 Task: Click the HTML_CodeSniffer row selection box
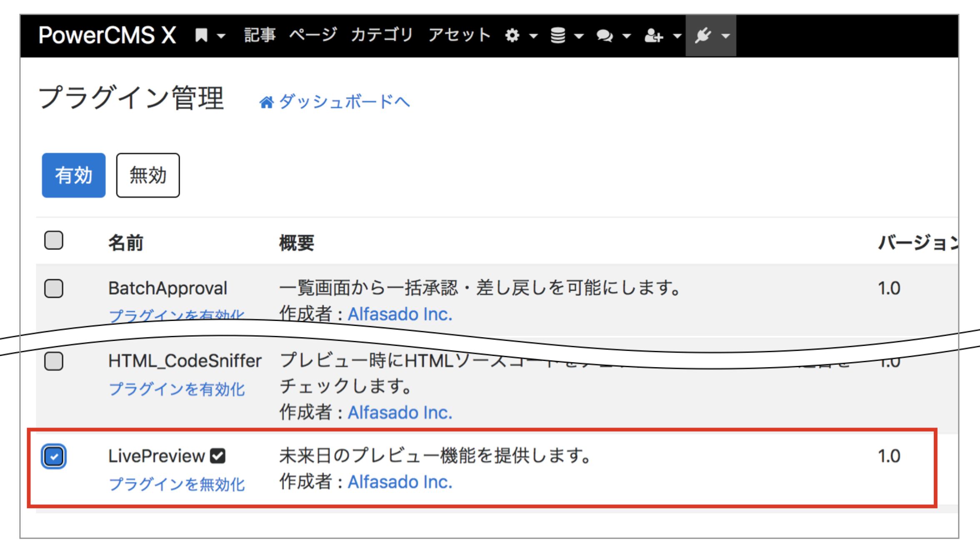(x=53, y=361)
